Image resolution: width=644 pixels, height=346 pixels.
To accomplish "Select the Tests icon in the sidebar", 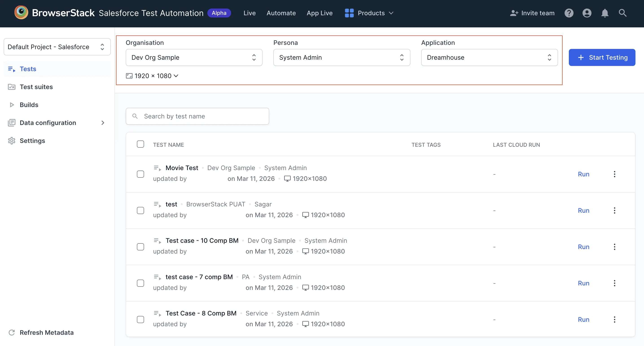I will [12, 69].
